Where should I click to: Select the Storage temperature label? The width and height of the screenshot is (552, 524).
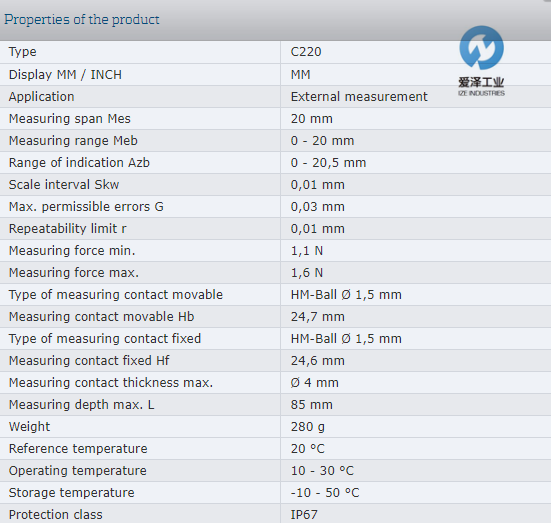pyautogui.click(x=71, y=493)
